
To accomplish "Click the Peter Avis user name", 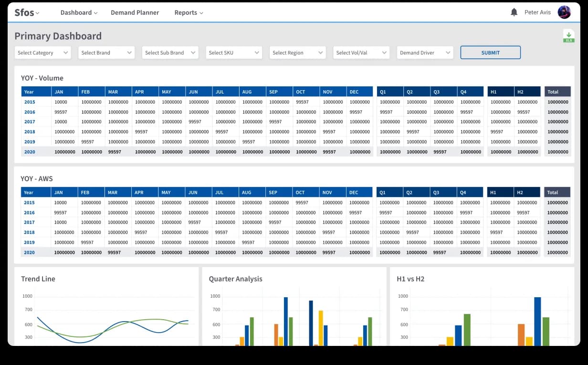I will (537, 12).
